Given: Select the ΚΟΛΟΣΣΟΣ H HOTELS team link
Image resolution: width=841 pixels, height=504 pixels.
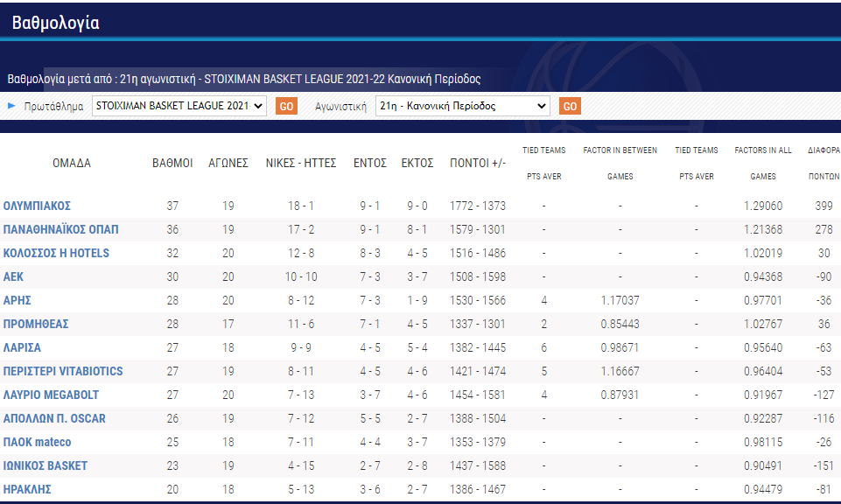Looking at the screenshot, I should click(x=56, y=253).
